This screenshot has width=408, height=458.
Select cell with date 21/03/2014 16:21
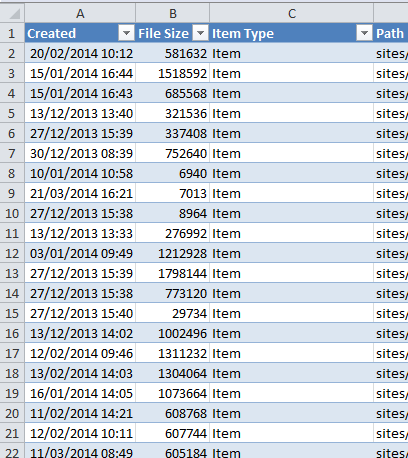click(x=80, y=193)
